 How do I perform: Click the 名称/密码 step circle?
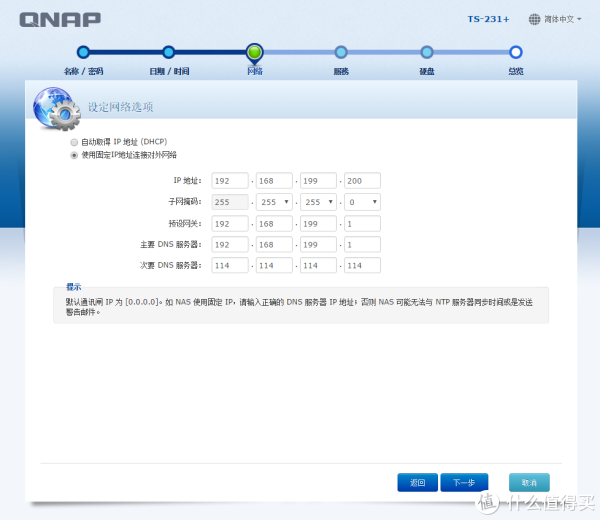coord(83,52)
